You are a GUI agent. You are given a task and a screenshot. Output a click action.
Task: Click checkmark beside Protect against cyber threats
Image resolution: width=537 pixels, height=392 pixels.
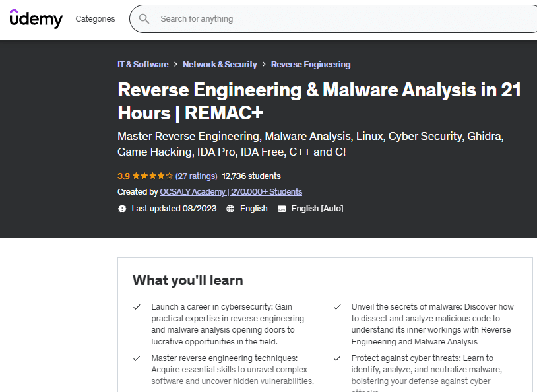click(x=337, y=358)
